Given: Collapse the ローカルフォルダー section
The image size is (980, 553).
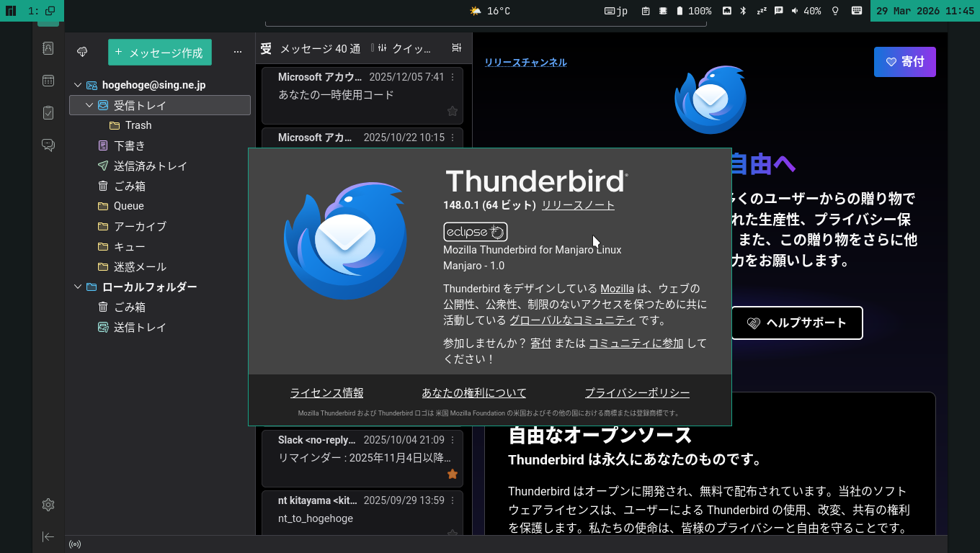Looking at the screenshot, I should pyautogui.click(x=78, y=287).
